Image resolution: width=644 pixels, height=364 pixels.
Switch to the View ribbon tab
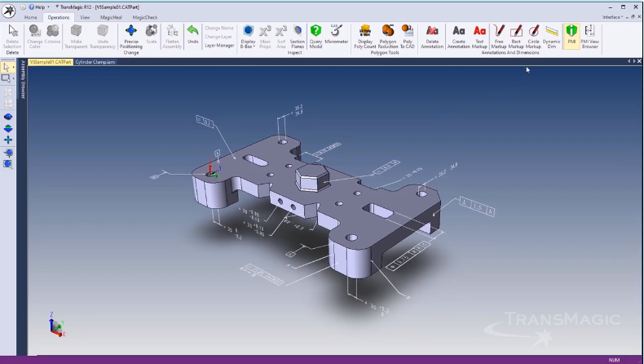coord(85,17)
